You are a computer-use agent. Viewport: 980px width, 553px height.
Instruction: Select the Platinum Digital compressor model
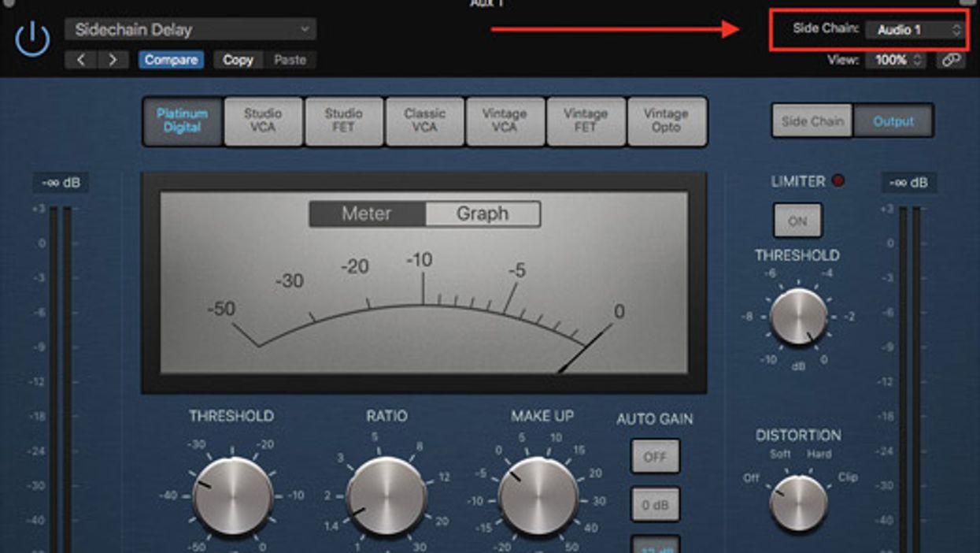click(183, 121)
